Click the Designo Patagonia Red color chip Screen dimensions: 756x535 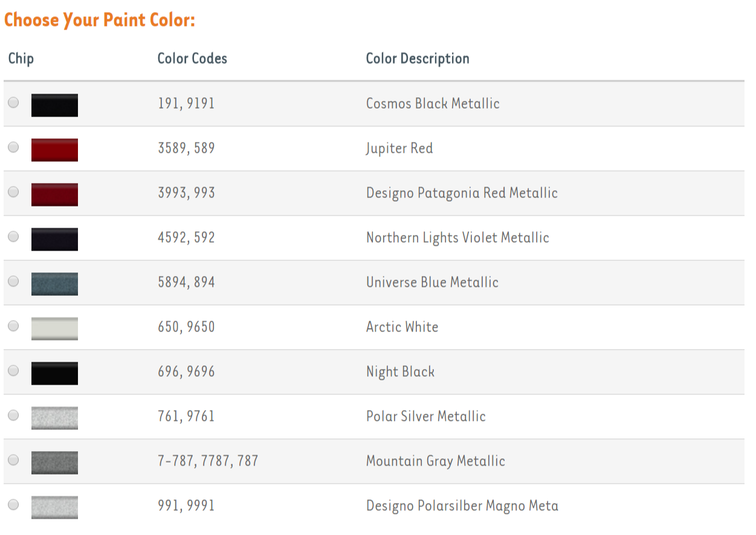point(54,194)
